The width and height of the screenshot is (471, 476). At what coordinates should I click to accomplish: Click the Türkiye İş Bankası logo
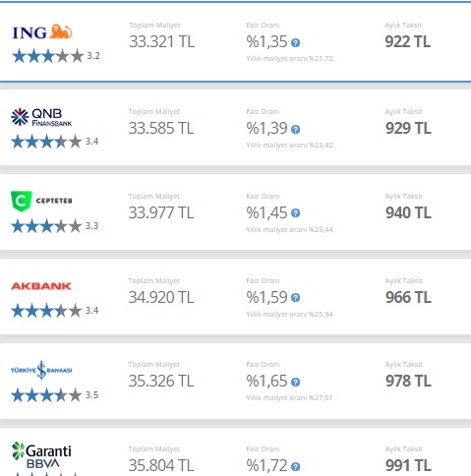41,370
